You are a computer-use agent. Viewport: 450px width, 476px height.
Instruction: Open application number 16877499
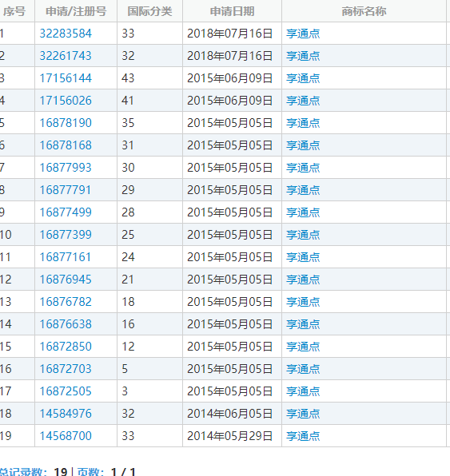click(66, 212)
